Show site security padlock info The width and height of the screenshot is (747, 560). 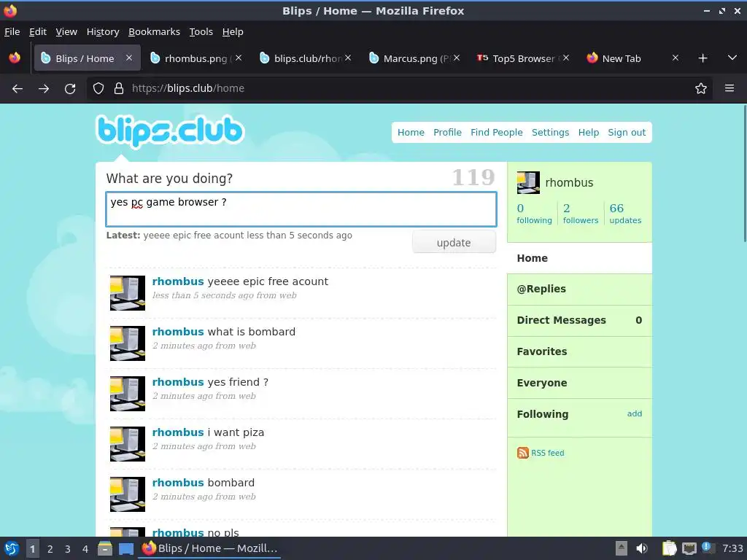[x=119, y=88]
